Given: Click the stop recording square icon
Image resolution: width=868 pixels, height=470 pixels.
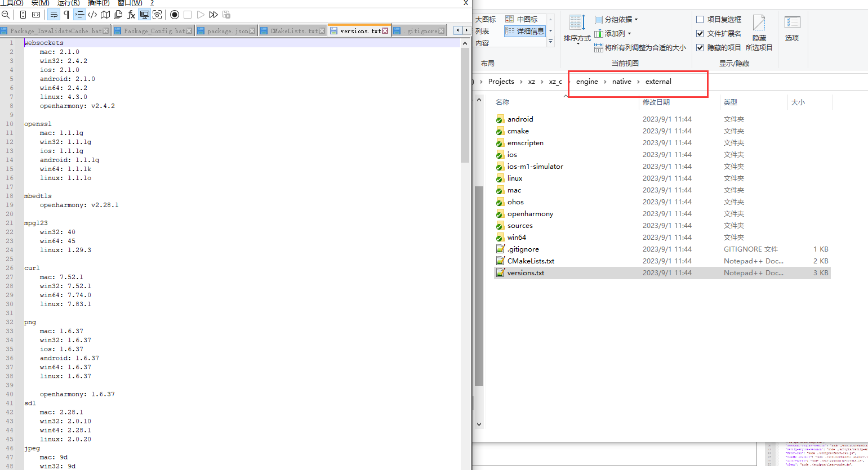Looking at the screenshot, I should pos(188,15).
